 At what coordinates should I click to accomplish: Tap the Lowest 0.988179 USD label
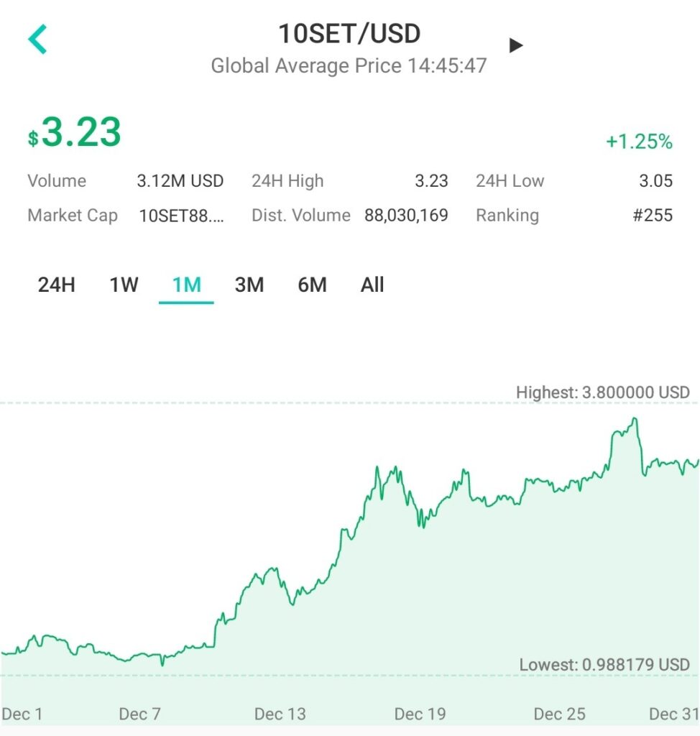604,664
